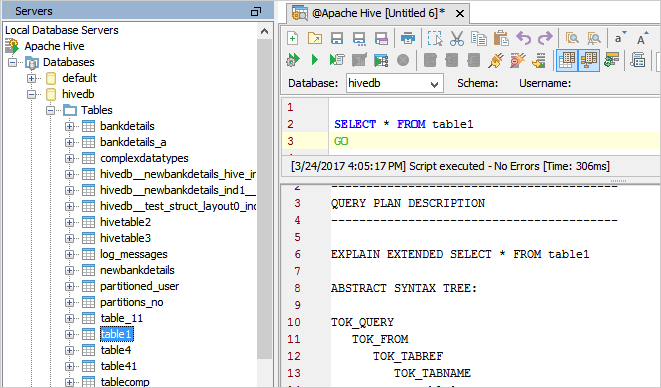Click the Select All dashed-box icon
The width and height of the screenshot is (661, 388).
pos(435,38)
